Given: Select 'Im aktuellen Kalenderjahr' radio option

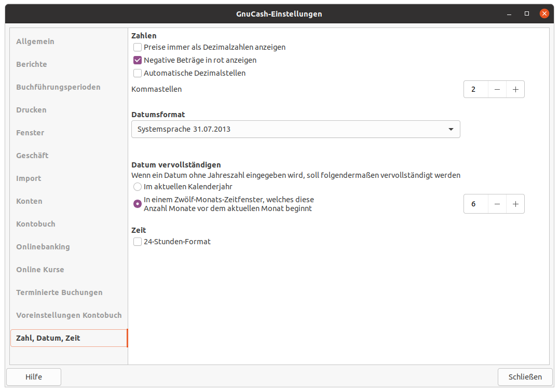Looking at the screenshot, I should pos(138,186).
